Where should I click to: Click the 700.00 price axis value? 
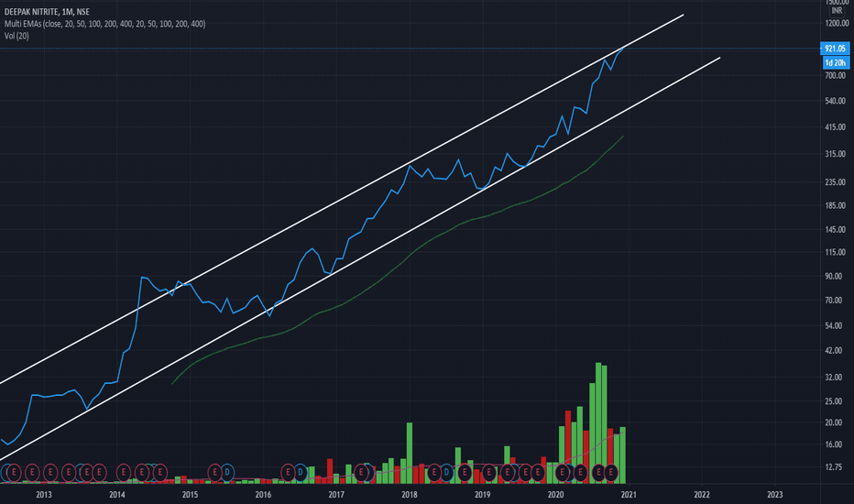click(x=836, y=76)
